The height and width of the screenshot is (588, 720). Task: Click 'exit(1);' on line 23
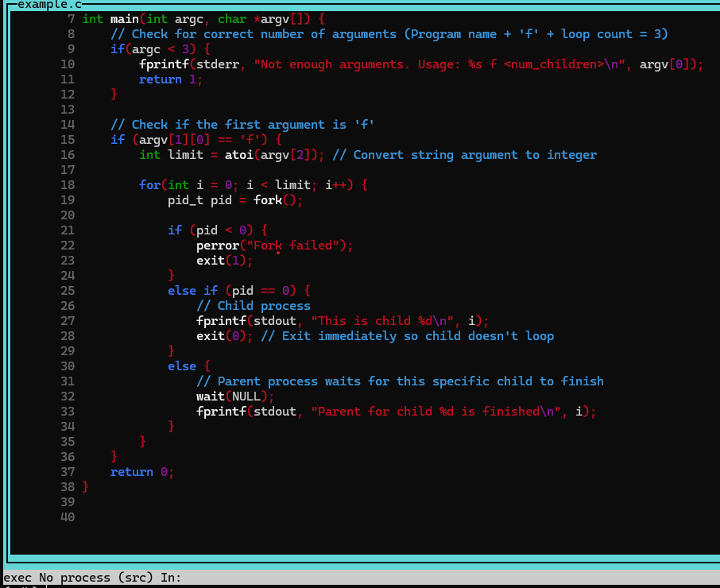pos(224,261)
